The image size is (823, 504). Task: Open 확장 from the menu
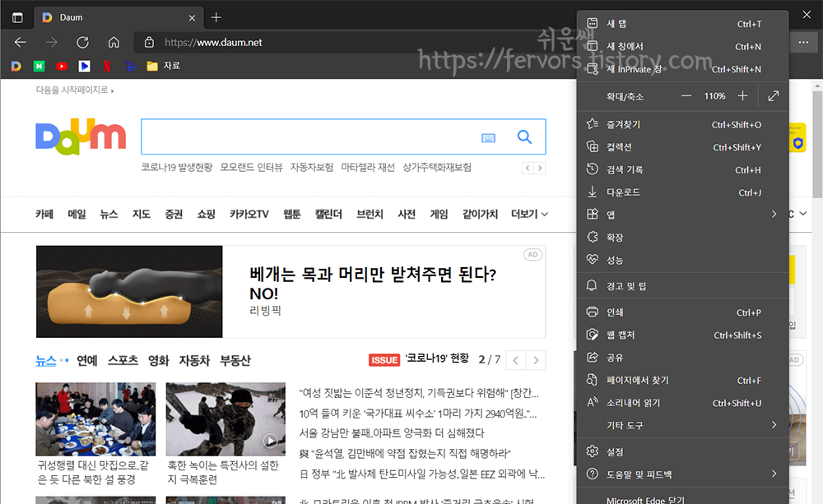tap(682, 237)
